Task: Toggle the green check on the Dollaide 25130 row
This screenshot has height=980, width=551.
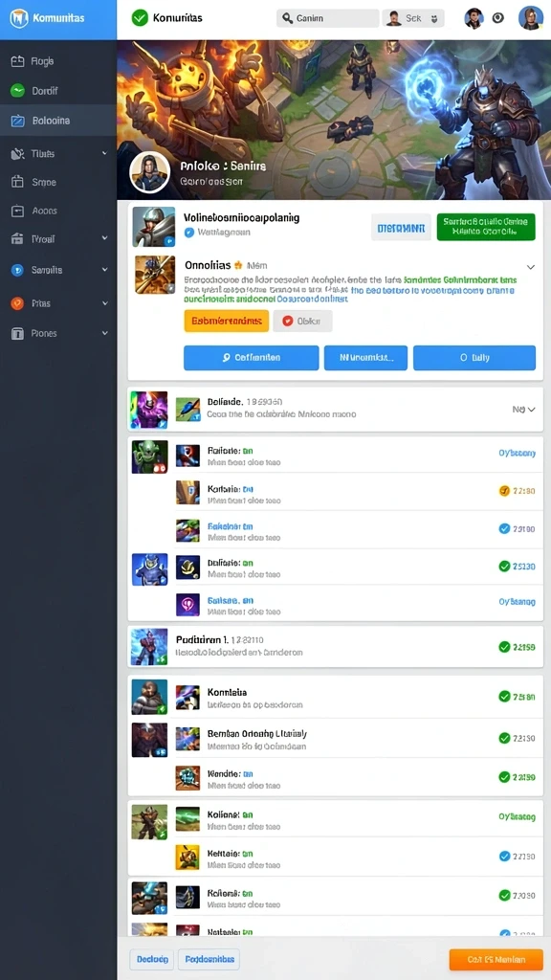Action: click(505, 567)
